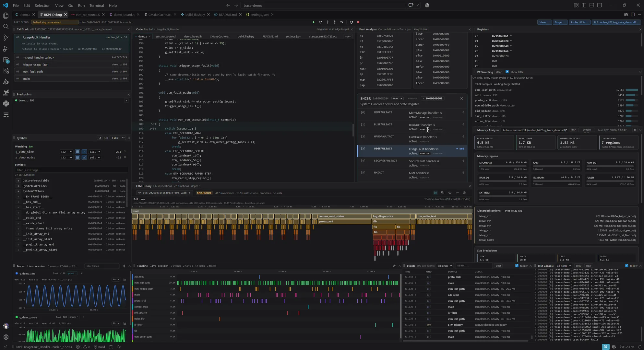Stop the debug session with red square
The width and height of the screenshot is (644, 350).
[358, 22]
